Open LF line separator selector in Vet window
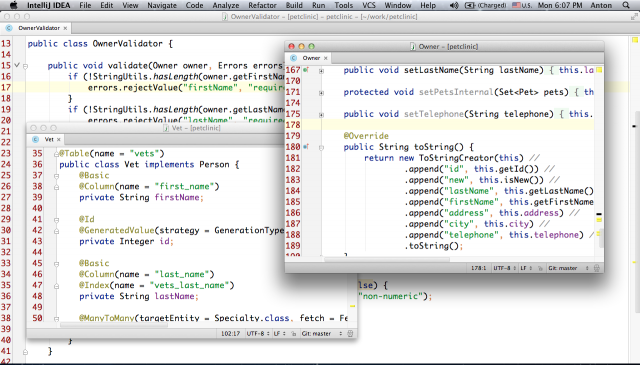640x365 pixels. pos(279,334)
